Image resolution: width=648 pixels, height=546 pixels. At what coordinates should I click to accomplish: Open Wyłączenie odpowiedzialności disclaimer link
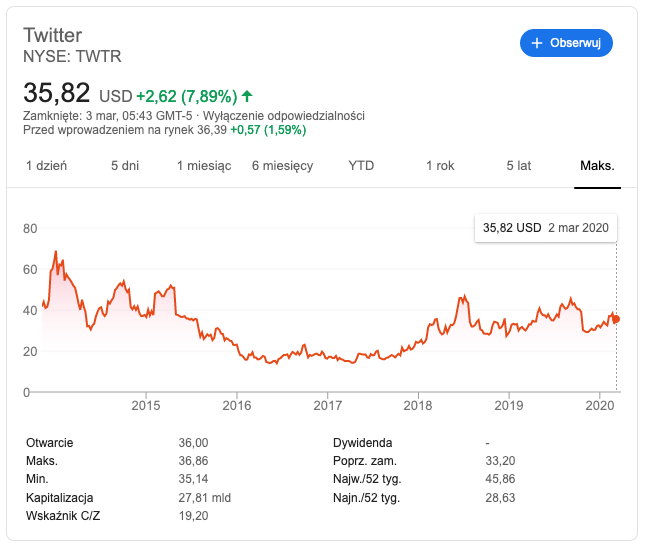pos(284,116)
